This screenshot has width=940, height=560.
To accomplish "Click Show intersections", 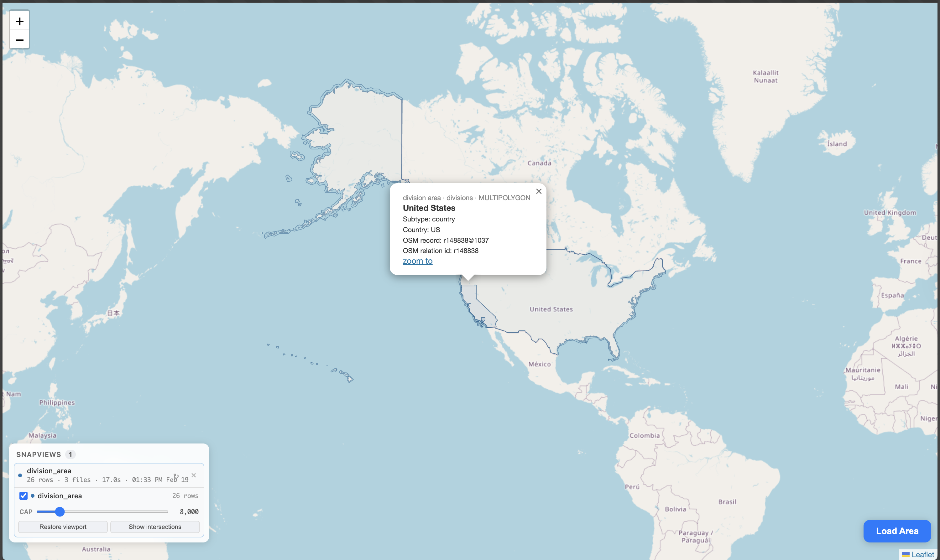I will coord(155,527).
